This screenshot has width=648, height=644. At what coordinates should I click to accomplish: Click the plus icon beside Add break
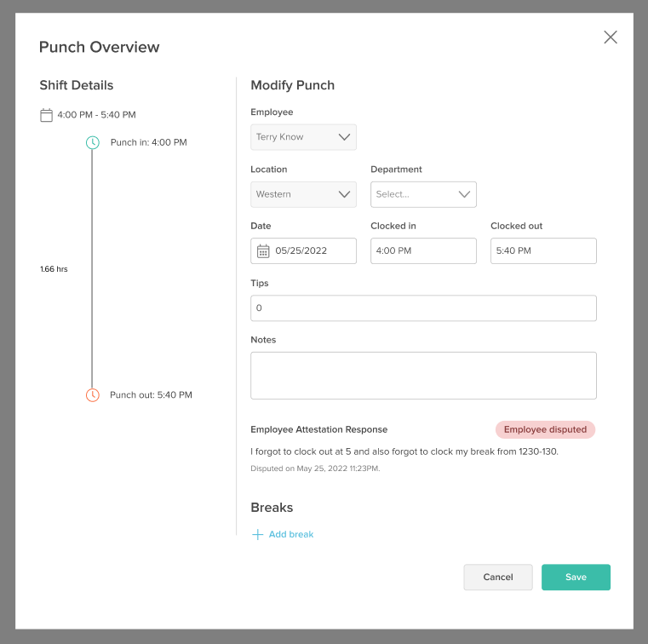coord(257,535)
